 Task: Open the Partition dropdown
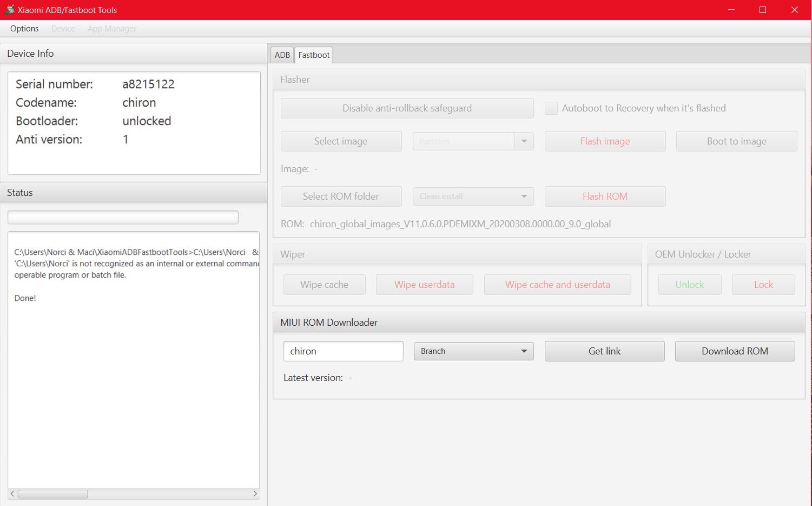473,142
